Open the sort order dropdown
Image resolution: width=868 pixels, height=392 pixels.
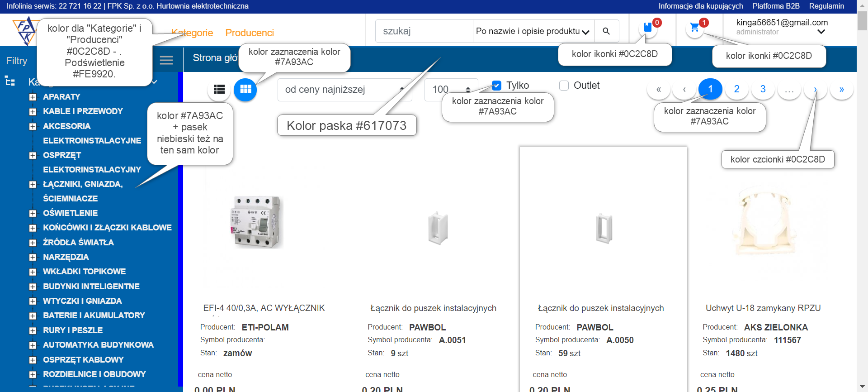pyautogui.click(x=344, y=90)
